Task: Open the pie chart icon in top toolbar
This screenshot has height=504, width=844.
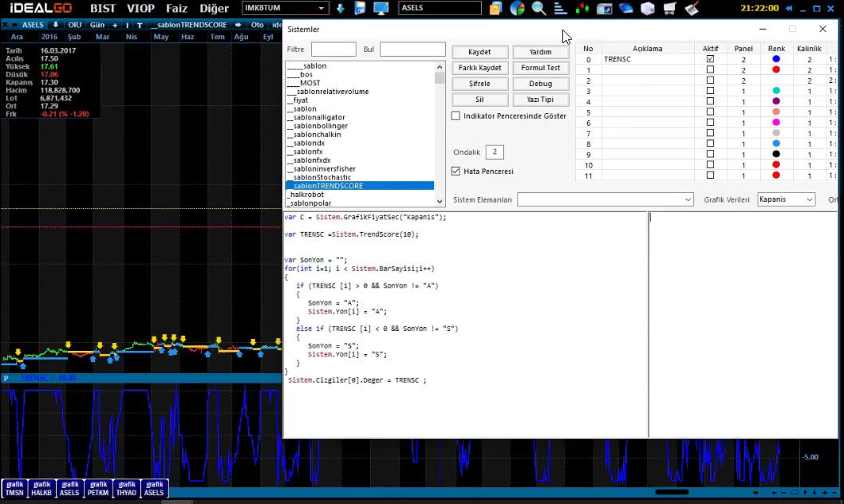Action: click(x=517, y=8)
